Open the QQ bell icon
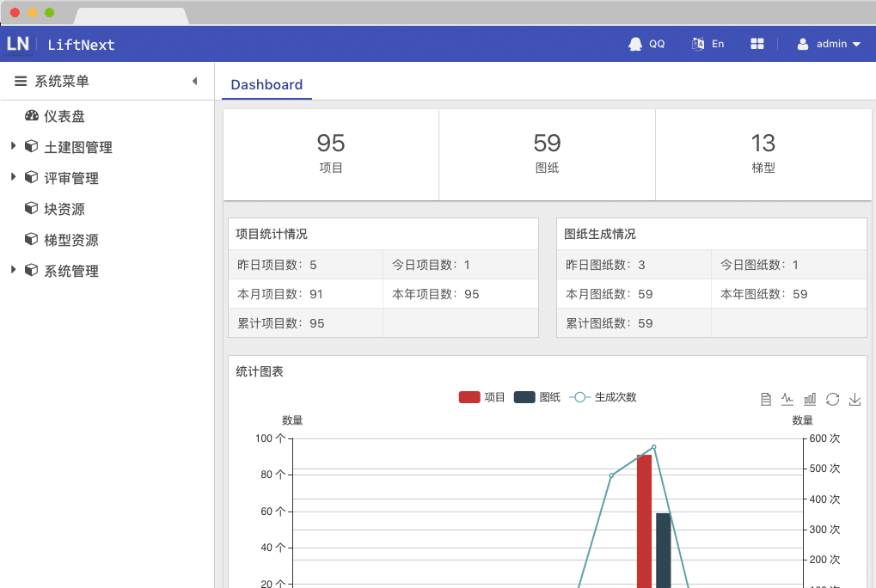 pyautogui.click(x=635, y=44)
